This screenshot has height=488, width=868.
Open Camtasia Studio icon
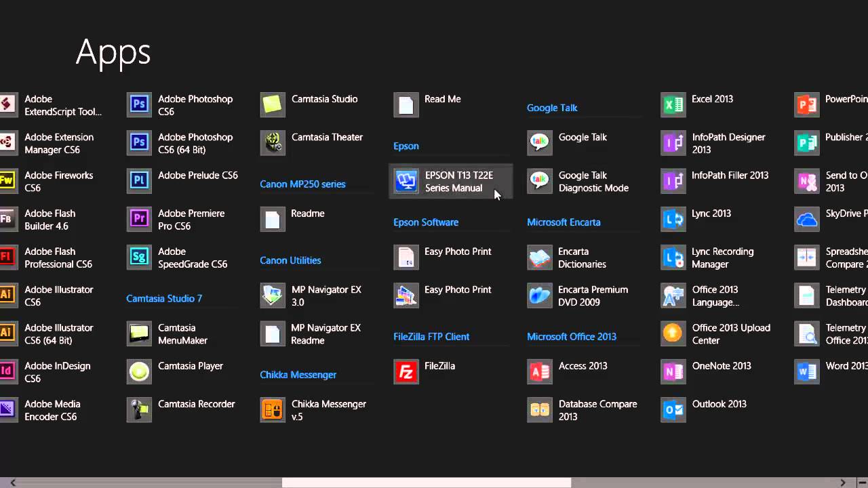coord(273,105)
